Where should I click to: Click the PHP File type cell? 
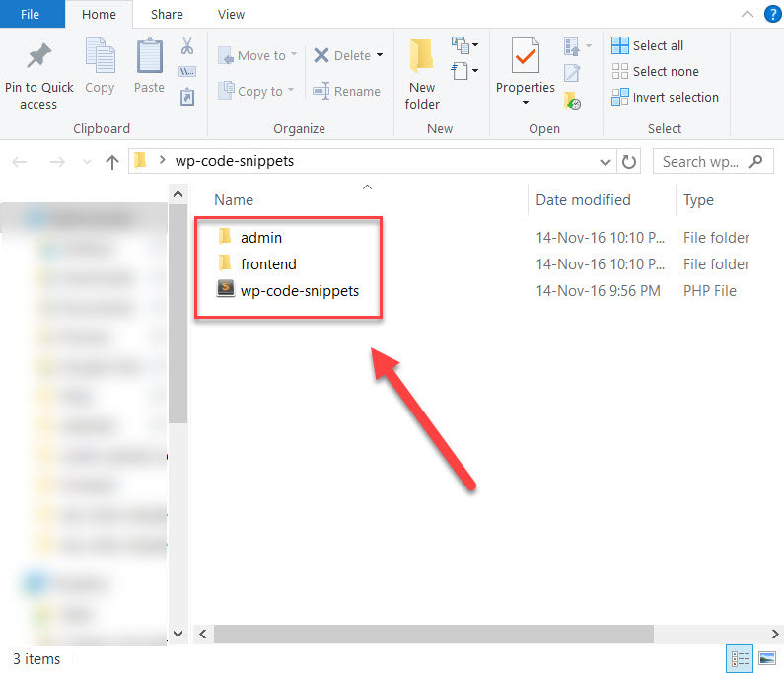pyautogui.click(x=709, y=291)
